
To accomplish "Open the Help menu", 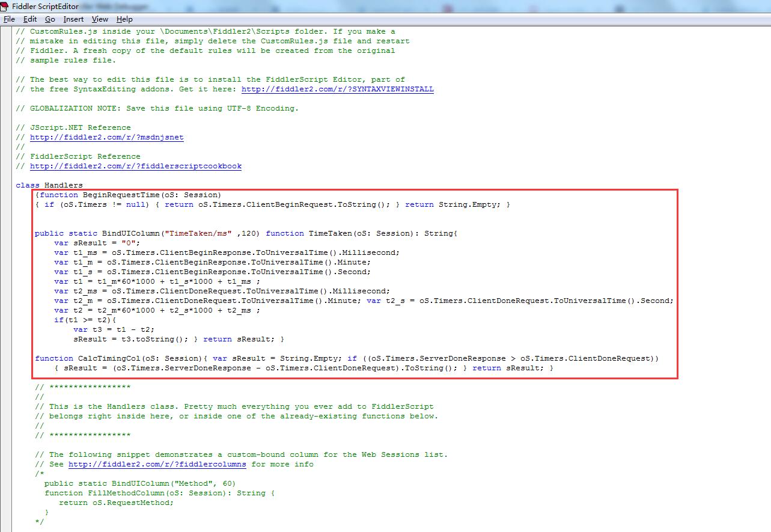I will point(124,19).
